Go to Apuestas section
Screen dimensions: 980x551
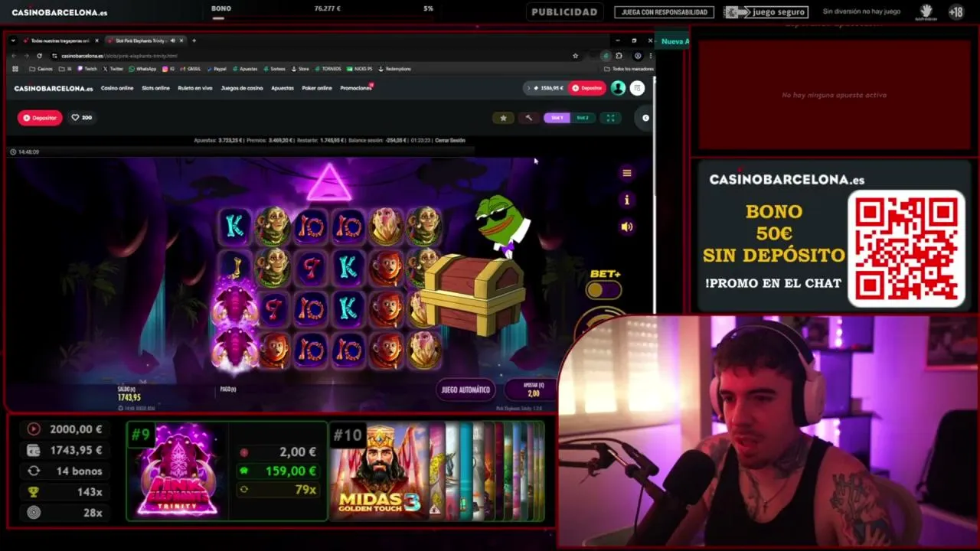pos(283,88)
